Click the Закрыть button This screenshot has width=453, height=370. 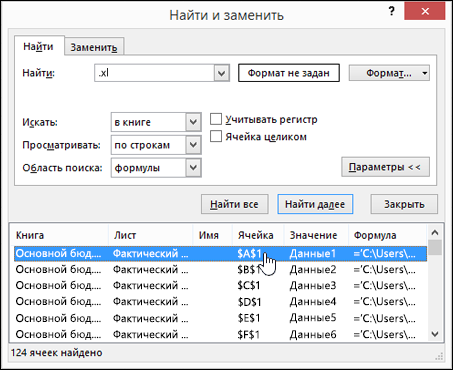[x=404, y=204]
